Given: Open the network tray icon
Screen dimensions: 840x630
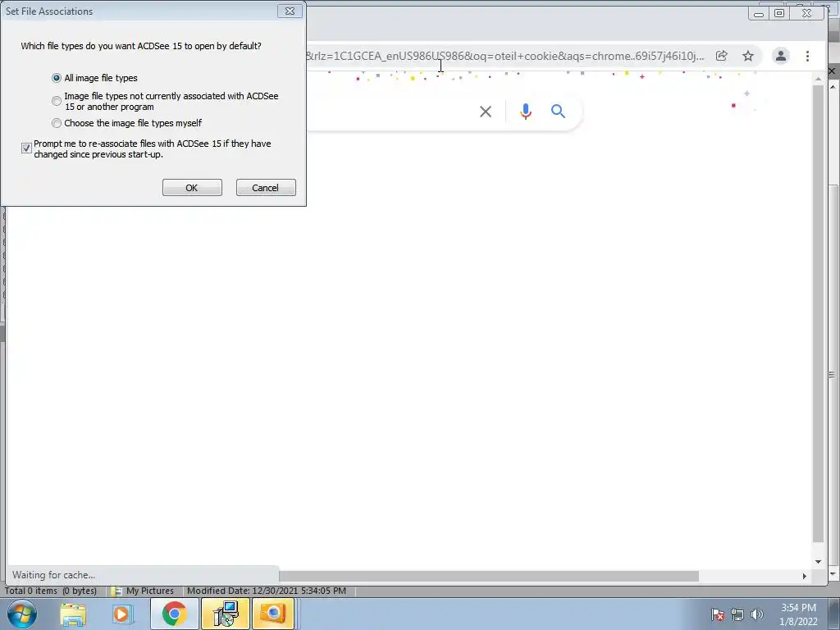Looking at the screenshot, I should [737, 614].
